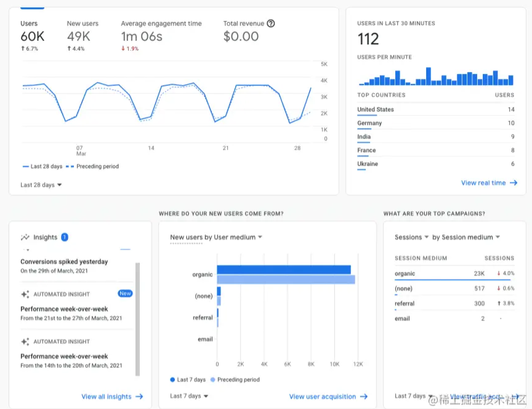532x409 pixels.
Task: Click the dashed Preceding period legend swatch
Action: pos(70,166)
